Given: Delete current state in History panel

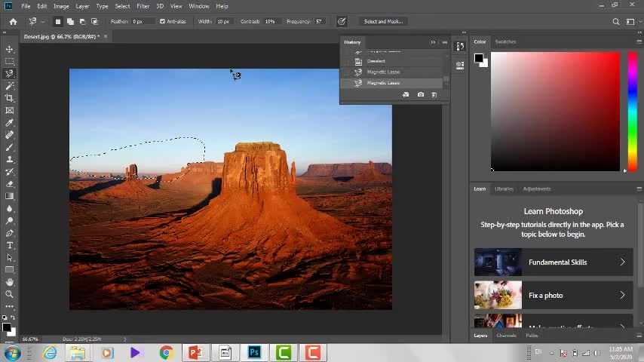Looking at the screenshot, I should point(434,94).
